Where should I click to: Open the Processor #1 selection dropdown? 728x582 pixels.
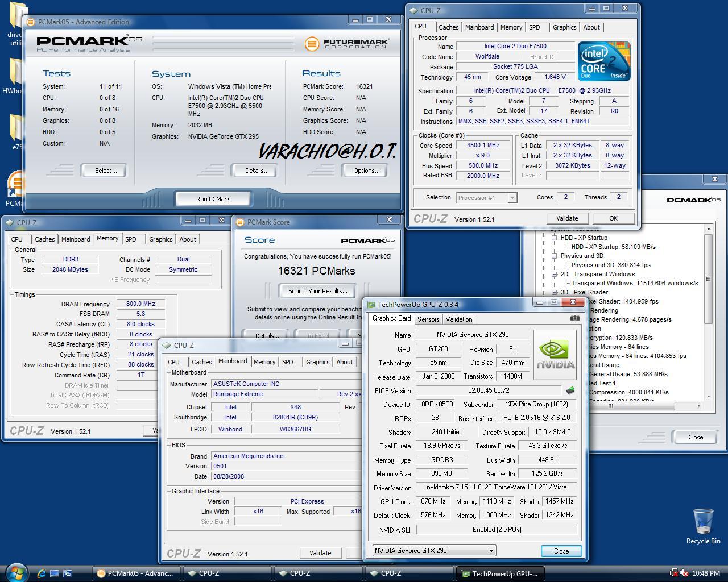[512, 197]
